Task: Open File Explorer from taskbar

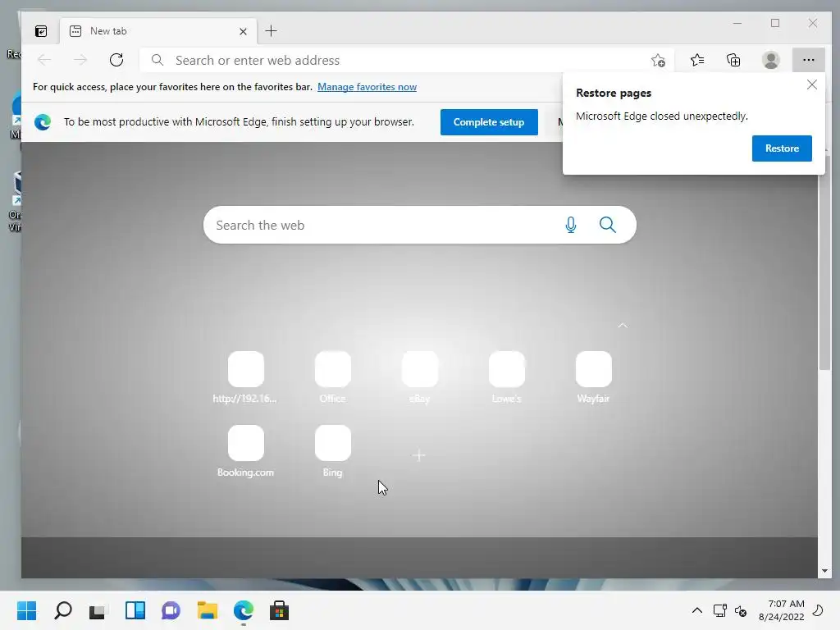Action: point(208,610)
